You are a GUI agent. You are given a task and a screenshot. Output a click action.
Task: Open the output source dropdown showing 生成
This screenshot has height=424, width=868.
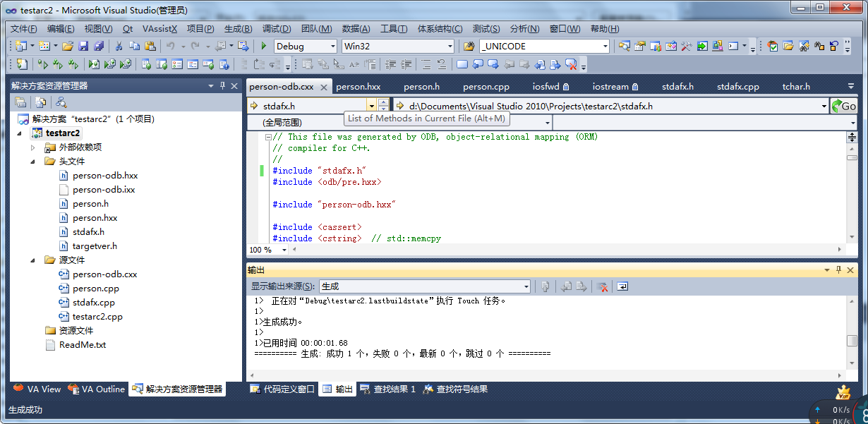526,286
